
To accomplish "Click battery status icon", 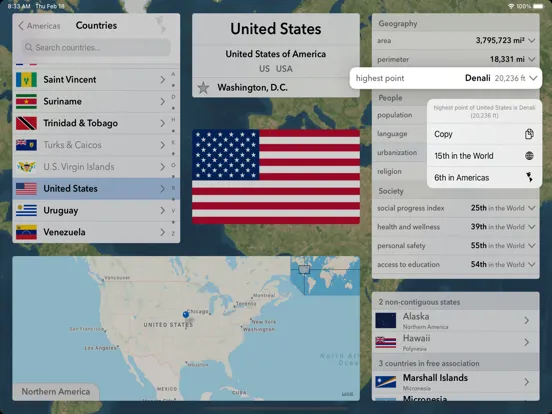I will (538, 6).
